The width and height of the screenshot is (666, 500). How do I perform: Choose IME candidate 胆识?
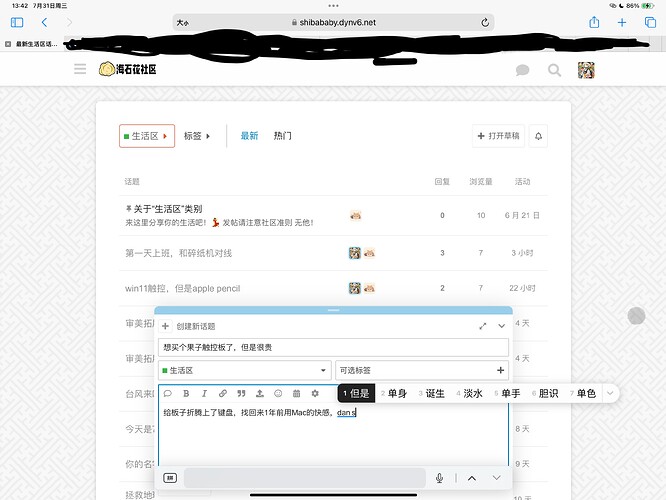pyautogui.click(x=545, y=393)
